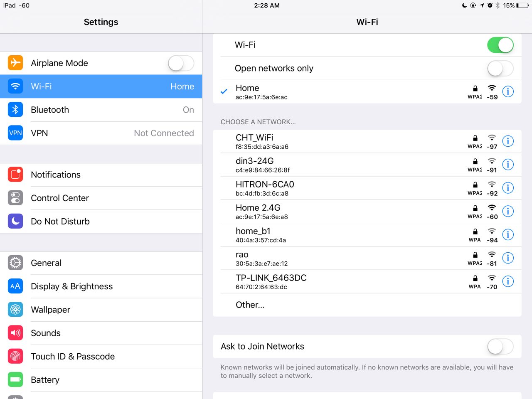Open info for din3-24G network
Image resolution: width=532 pixels, height=399 pixels.
coord(508,164)
